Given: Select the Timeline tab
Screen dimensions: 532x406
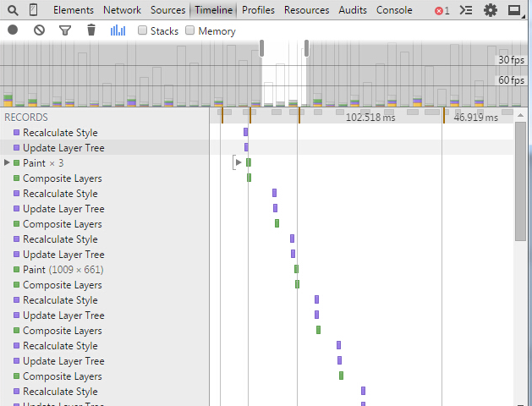Looking at the screenshot, I should click(213, 10).
